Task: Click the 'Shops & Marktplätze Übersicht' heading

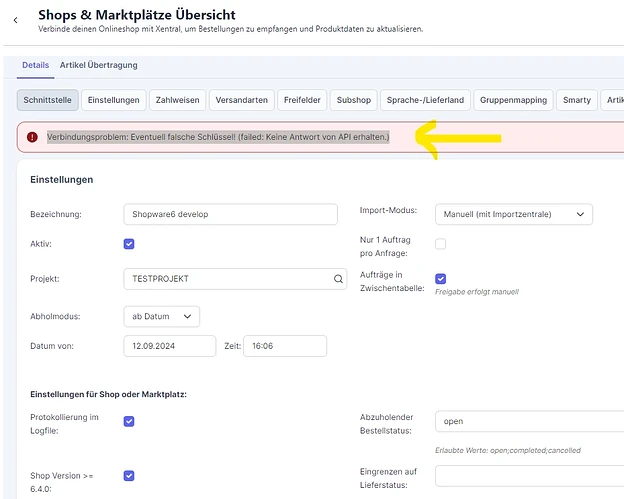Action: tap(137, 15)
